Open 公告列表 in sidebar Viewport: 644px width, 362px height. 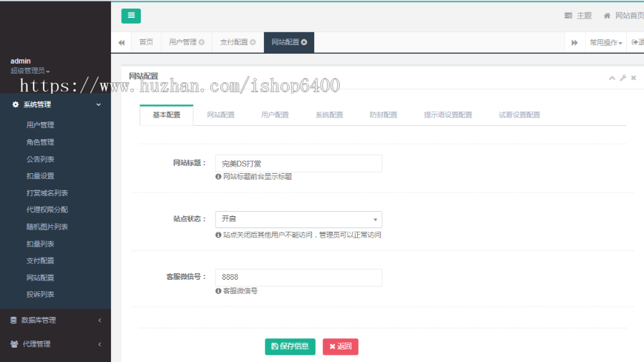40,160
